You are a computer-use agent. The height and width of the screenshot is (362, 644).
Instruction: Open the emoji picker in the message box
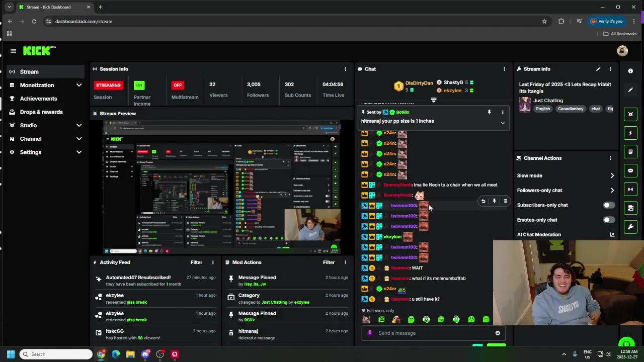click(498, 333)
